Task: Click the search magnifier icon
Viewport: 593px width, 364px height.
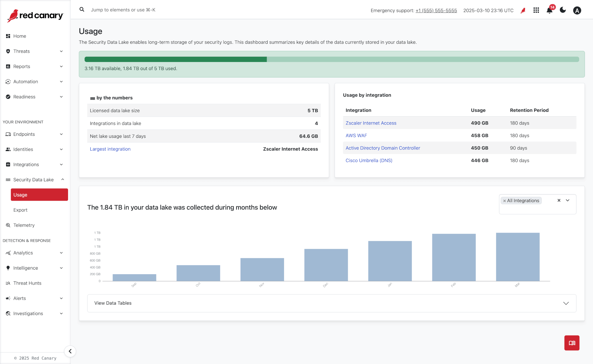Action: click(82, 10)
